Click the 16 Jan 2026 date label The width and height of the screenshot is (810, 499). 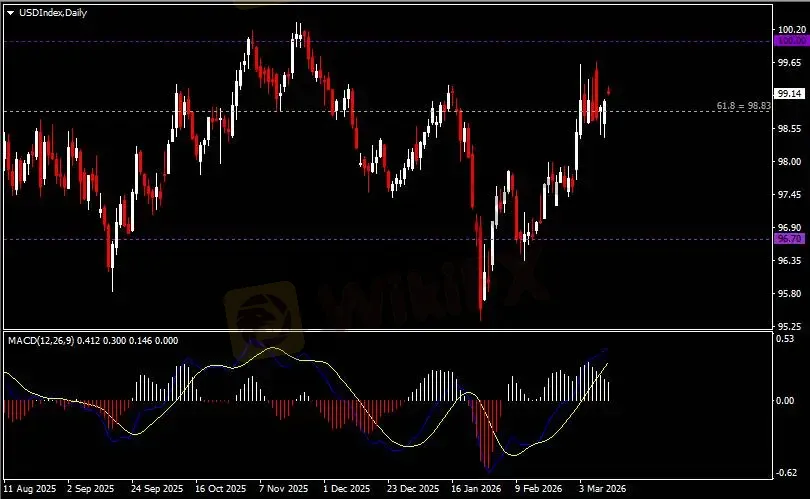[474, 490]
